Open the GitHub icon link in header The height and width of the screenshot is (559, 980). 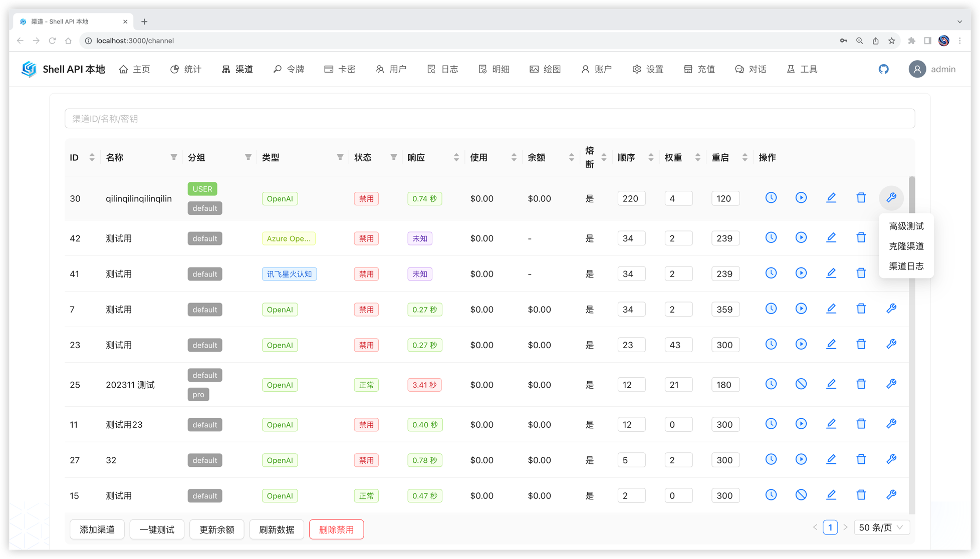[x=883, y=69]
